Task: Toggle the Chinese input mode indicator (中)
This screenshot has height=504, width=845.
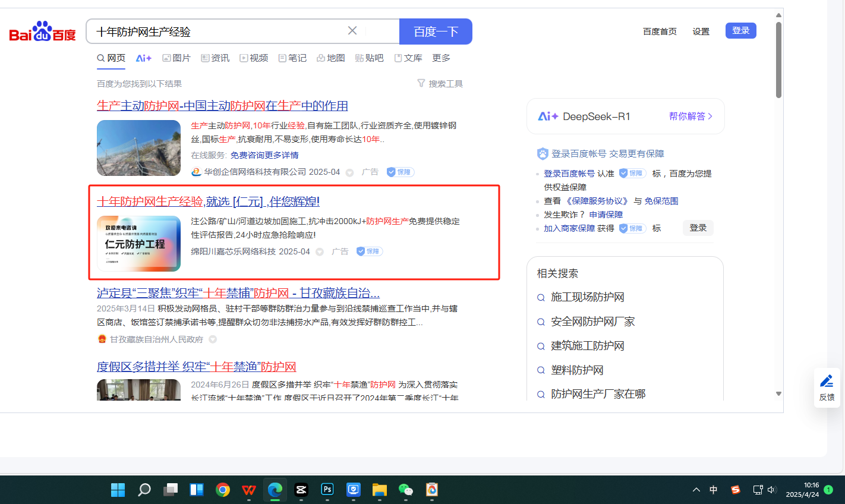Action: click(x=714, y=490)
